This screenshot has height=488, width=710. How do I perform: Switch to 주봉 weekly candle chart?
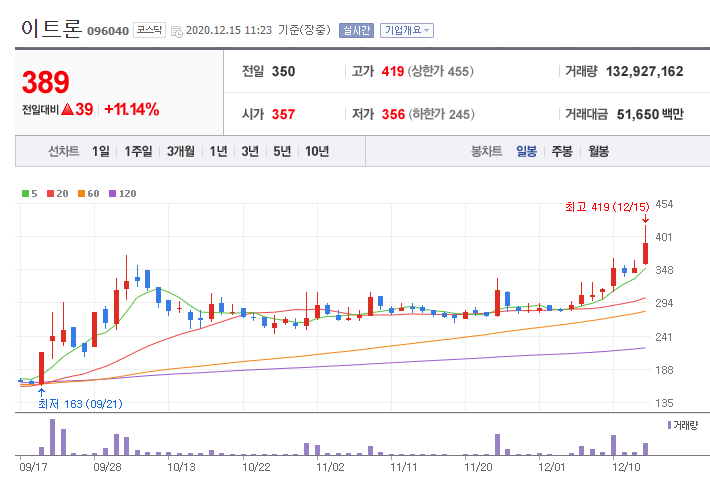pyautogui.click(x=563, y=151)
